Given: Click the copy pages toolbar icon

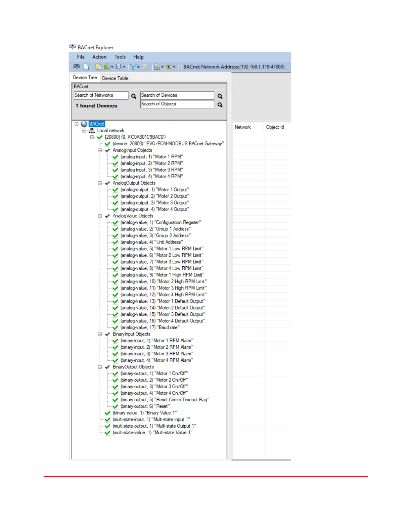Looking at the screenshot, I should click(98, 67).
